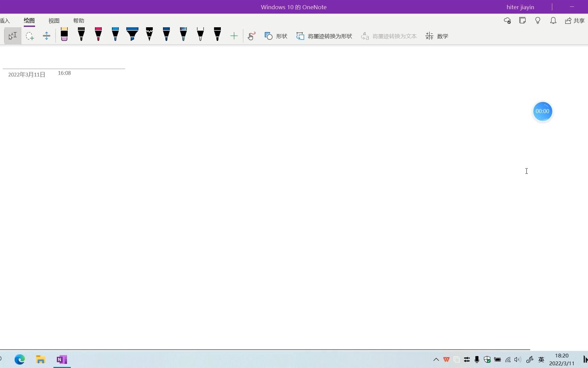The image size is (588, 368).
Task: Click the Insert or Remove Space tool
Action: pos(47,36)
